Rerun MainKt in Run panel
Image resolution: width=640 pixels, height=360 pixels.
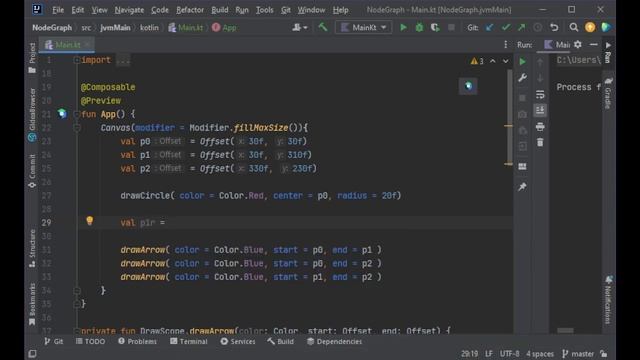coord(522,62)
